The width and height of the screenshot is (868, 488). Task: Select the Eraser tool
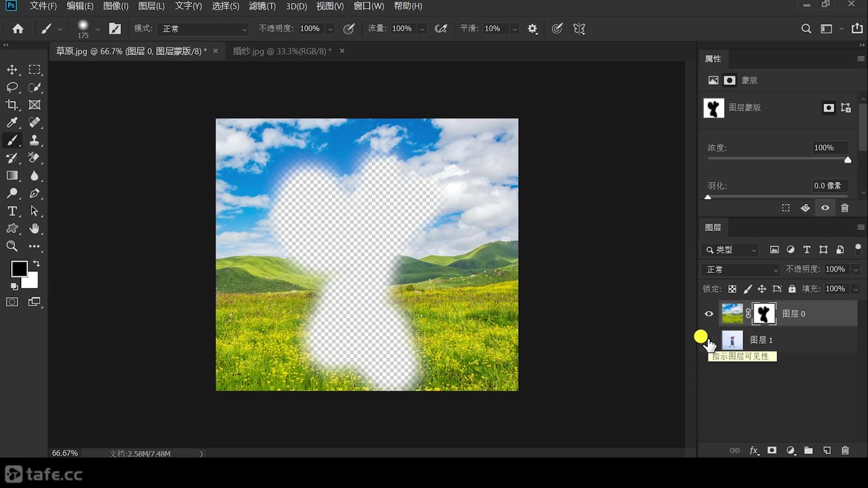tap(35, 158)
